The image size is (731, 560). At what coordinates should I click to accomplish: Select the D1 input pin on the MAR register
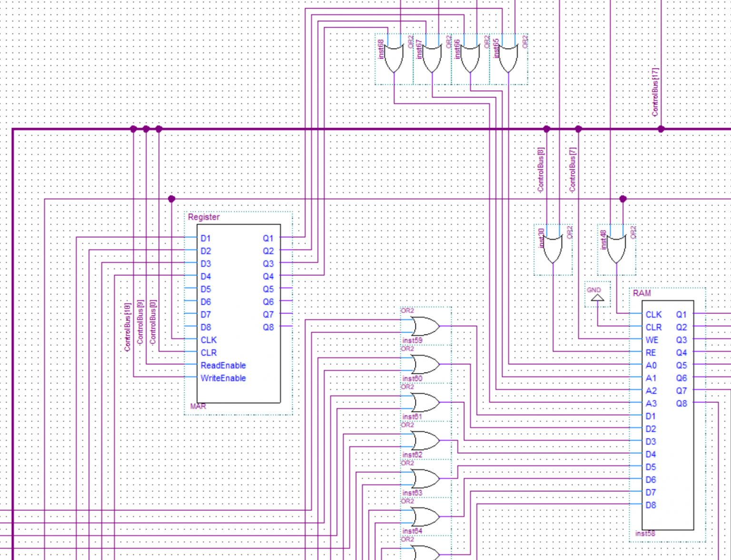(x=206, y=238)
